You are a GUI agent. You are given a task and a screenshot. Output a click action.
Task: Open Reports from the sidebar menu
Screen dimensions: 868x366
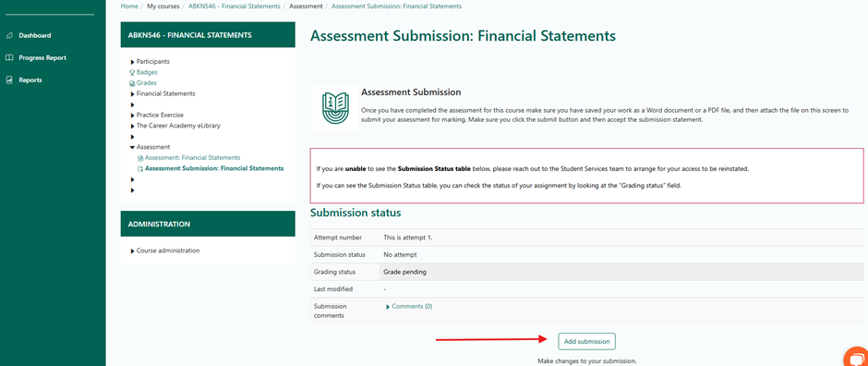pyautogui.click(x=30, y=79)
